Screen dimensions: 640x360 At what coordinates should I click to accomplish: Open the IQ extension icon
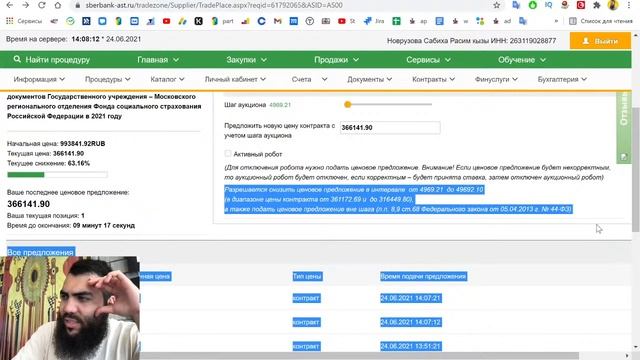(549, 5)
